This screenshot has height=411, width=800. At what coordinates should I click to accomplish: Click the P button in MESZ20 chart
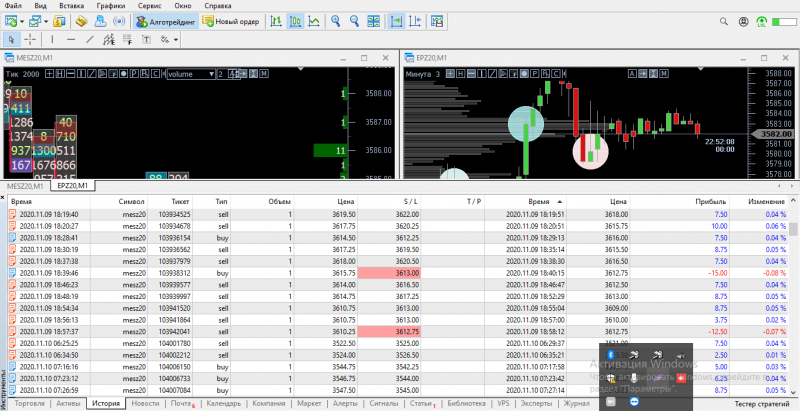click(134, 73)
